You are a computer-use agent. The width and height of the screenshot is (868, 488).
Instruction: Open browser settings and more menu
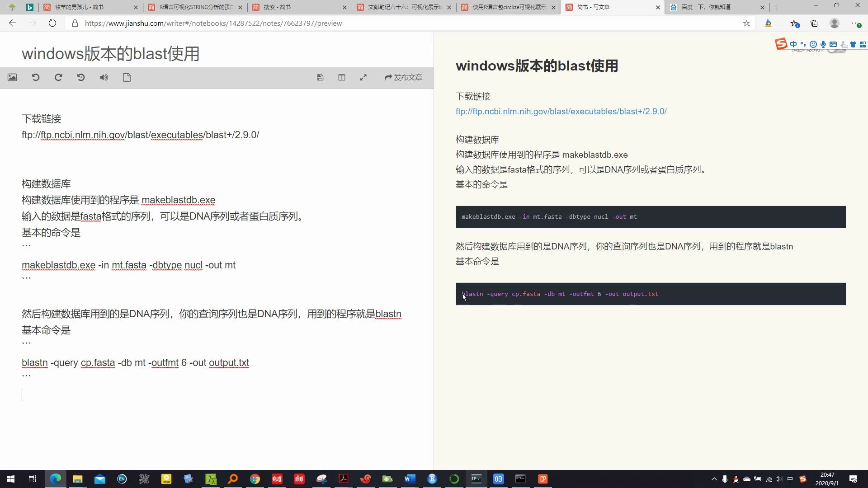(x=854, y=23)
